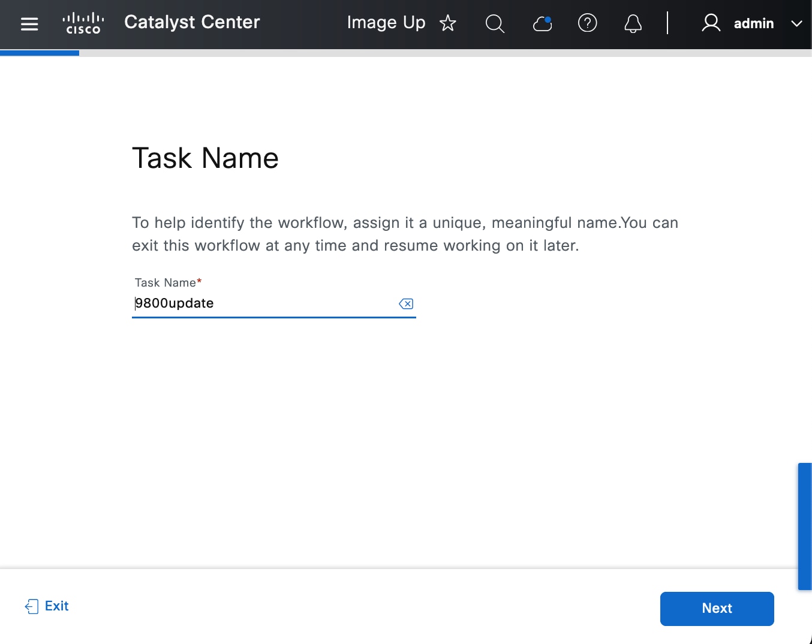The image size is (812, 644).
Task: Go to Catalyst Center home title
Action: point(192,22)
